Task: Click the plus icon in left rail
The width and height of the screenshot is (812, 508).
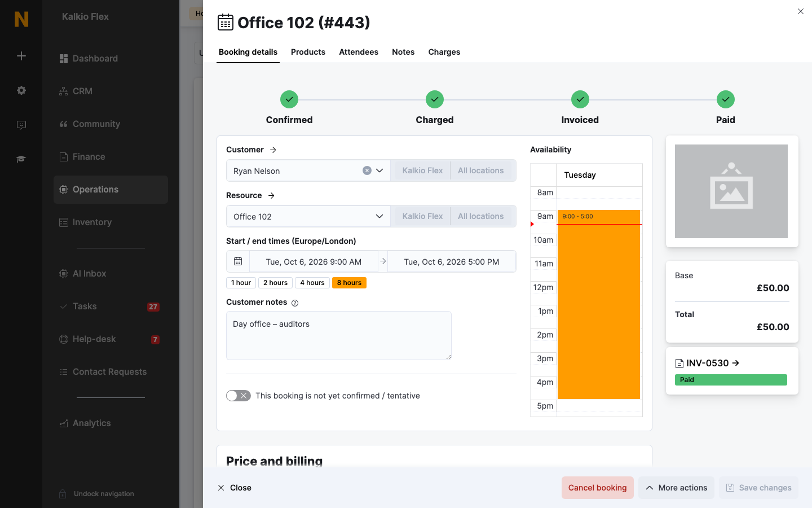Action: pyautogui.click(x=21, y=56)
